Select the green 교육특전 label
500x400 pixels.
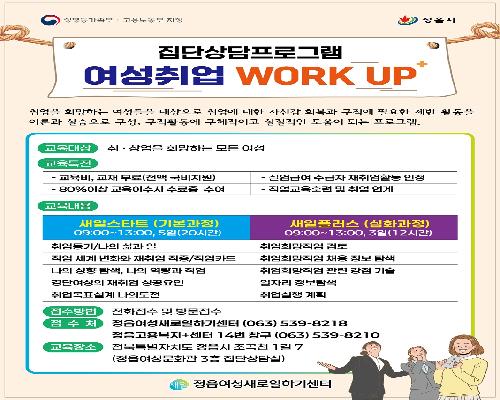click(68, 163)
